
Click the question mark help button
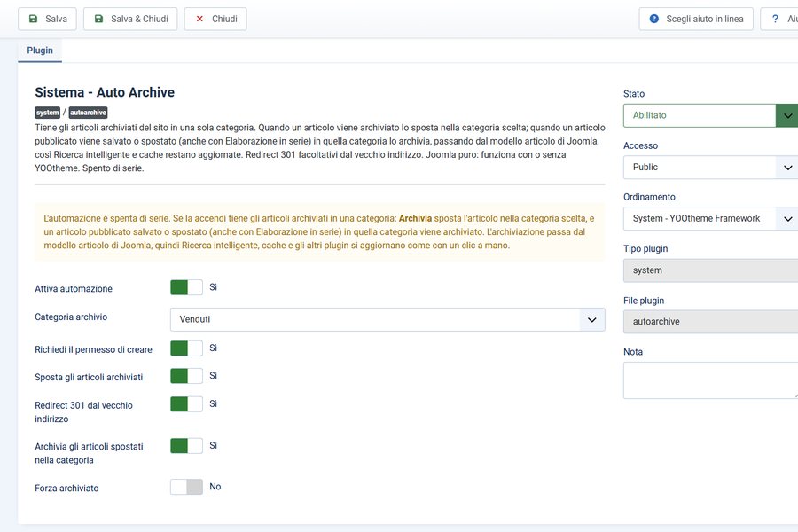779,19
